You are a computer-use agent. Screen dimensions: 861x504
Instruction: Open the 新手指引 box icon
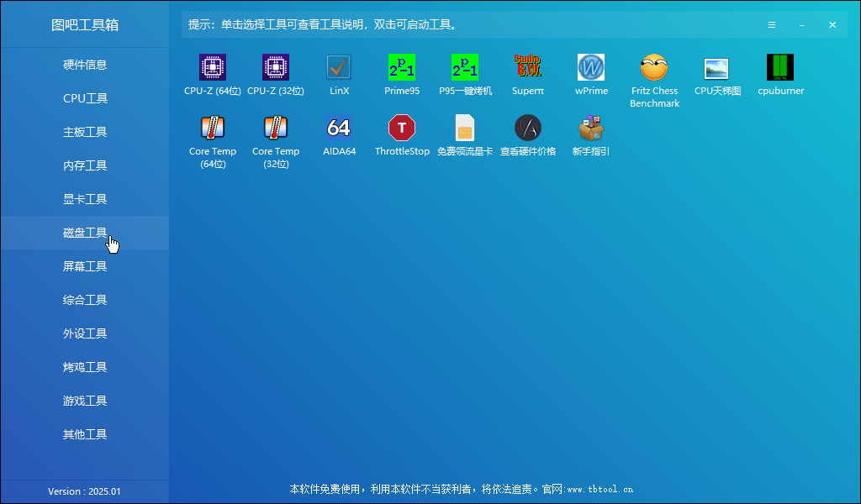(591, 128)
